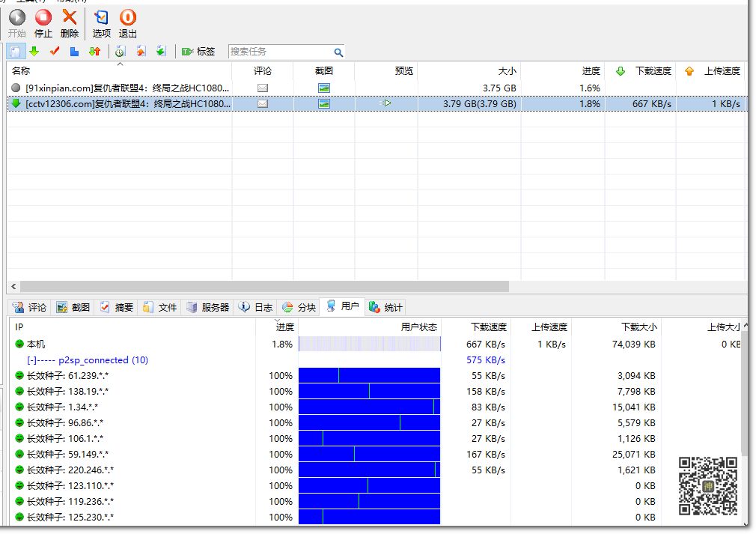
Task: Switch to the 文件 tab
Action: click(160, 307)
